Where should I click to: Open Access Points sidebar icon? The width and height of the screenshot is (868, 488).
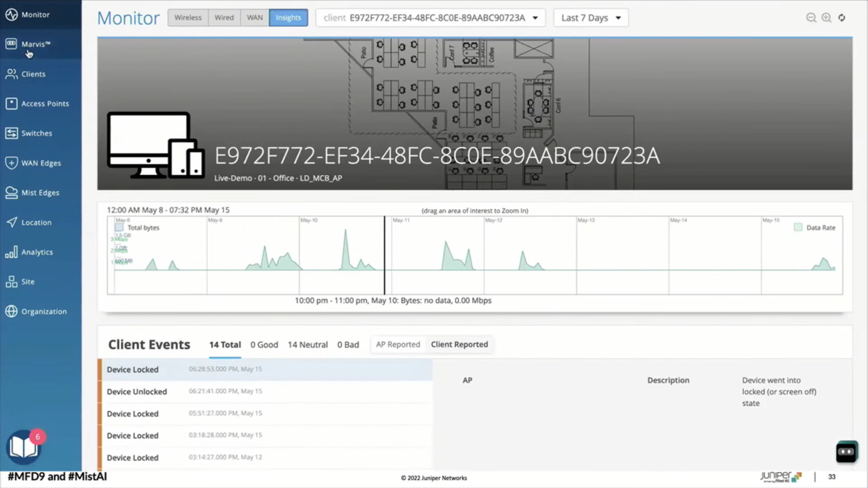pyautogui.click(x=11, y=103)
